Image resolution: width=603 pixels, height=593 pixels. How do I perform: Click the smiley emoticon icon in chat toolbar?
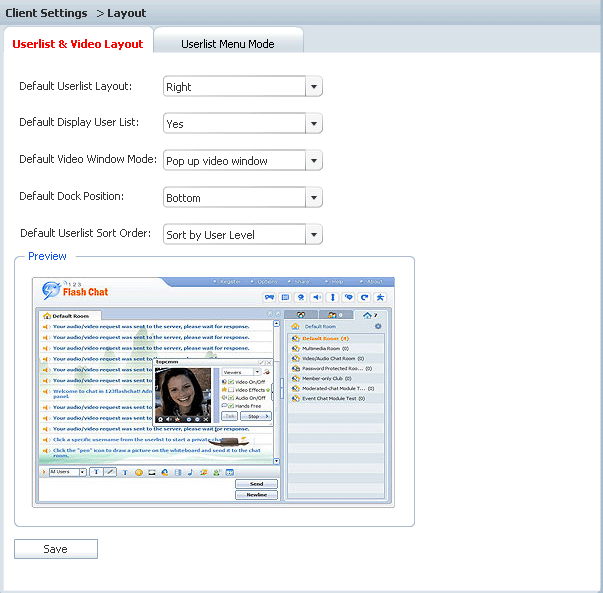(x=139, y=472)
